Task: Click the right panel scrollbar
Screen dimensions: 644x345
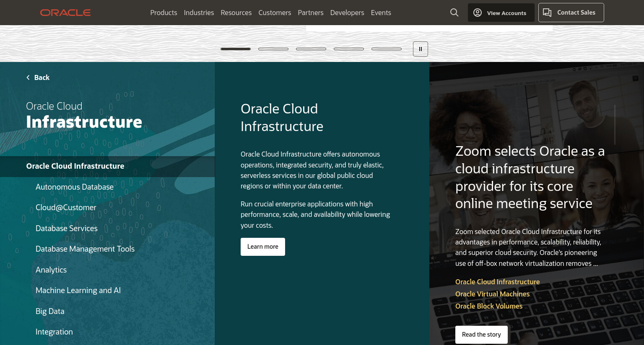Action: point(615,125)
